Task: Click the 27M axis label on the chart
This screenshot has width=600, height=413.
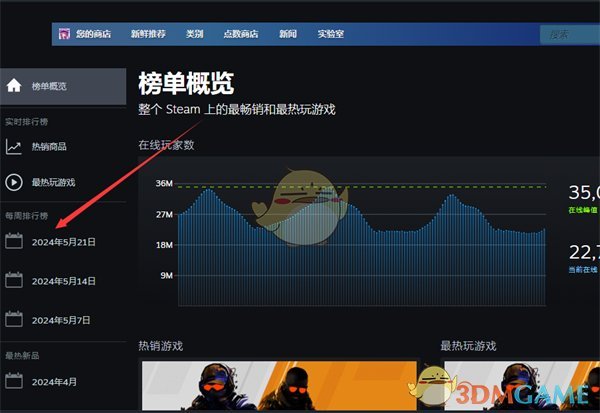Action: coord(164,214)
